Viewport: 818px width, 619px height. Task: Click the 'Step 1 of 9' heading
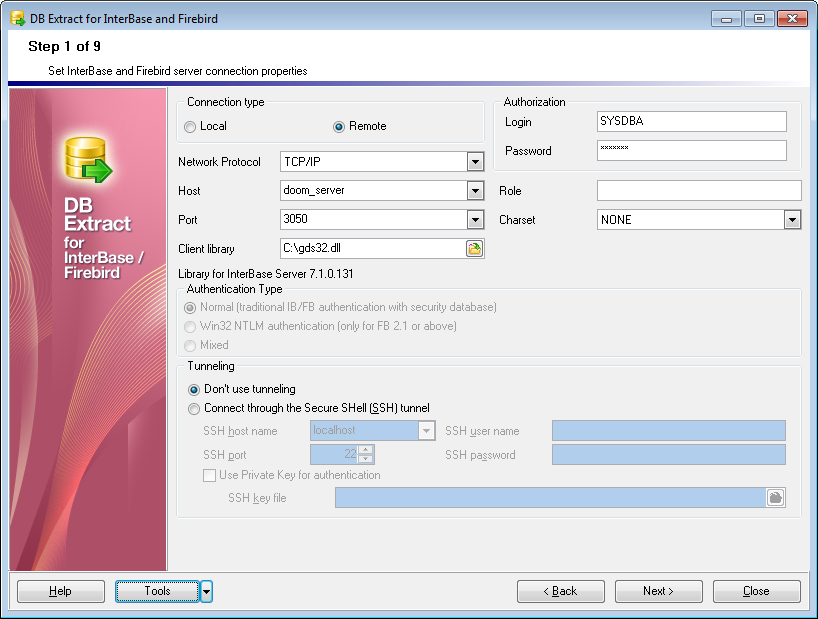64,46
